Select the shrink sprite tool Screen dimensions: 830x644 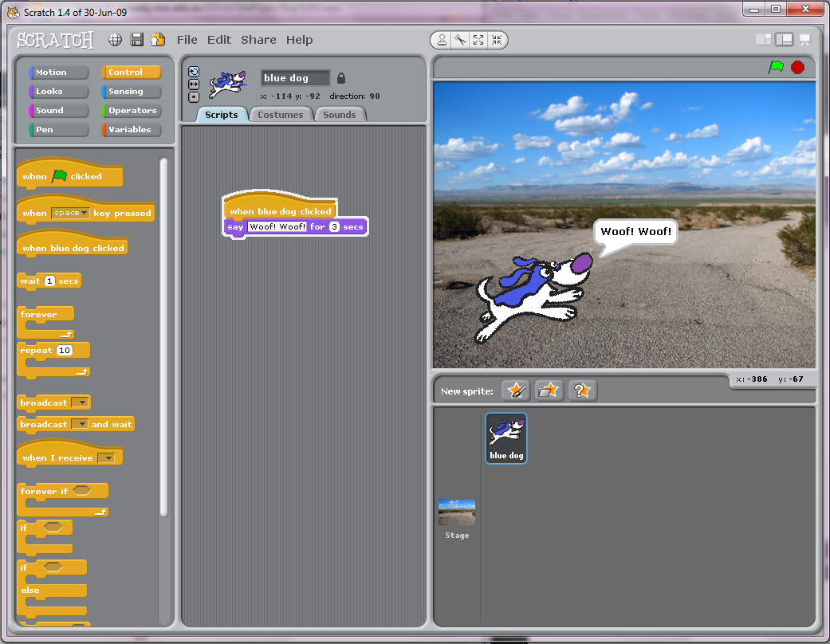coord(497,40)
